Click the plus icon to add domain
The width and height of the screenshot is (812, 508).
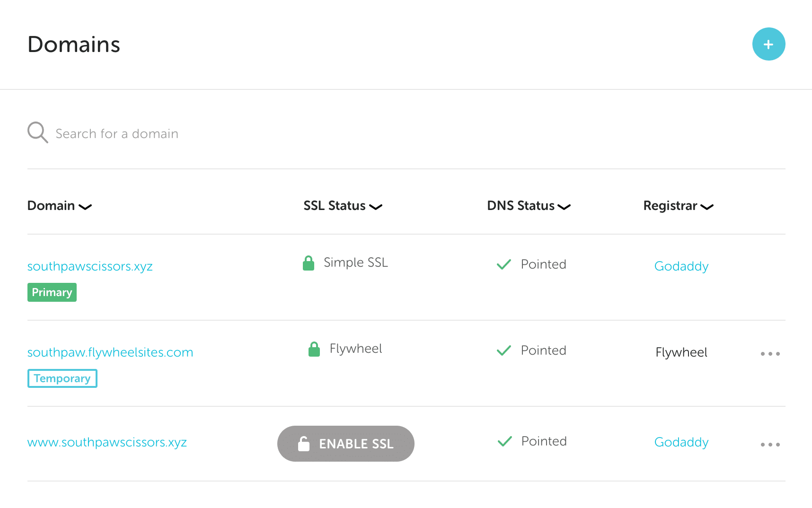click(x=768, y=44)
